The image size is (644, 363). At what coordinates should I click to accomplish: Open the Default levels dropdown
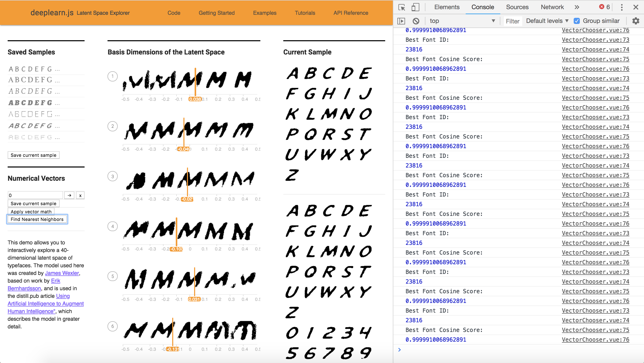coord(547,21)
